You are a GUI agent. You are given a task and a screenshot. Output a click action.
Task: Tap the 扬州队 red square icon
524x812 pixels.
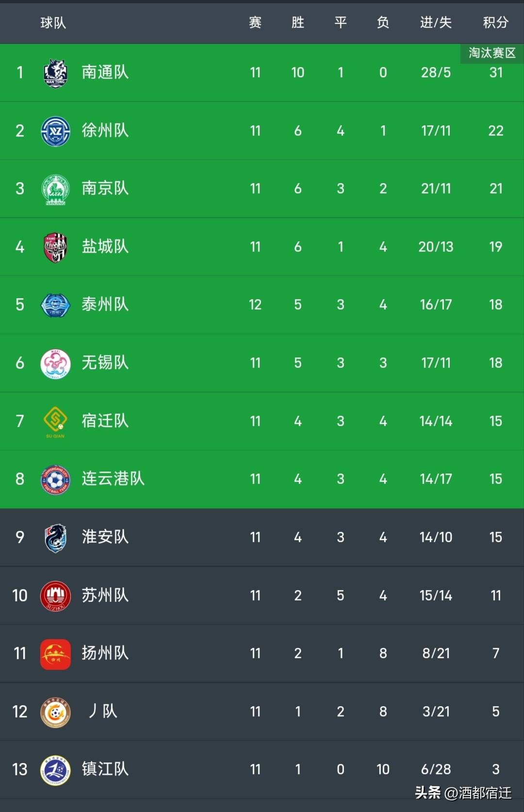pos(55,654)
